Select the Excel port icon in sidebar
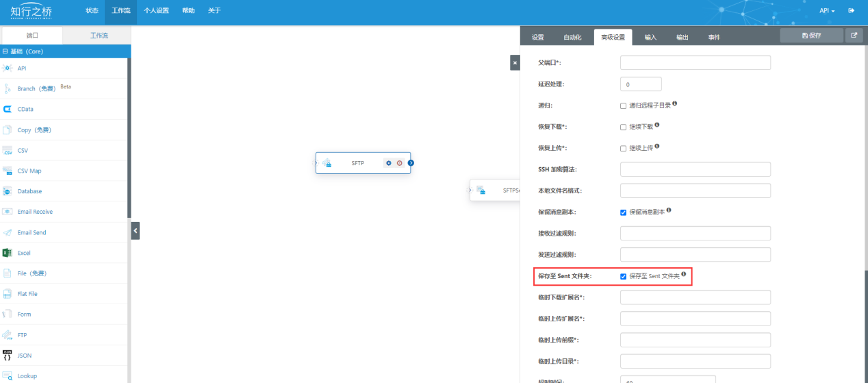Screen dimensions: 868x383 (x=8, y=253)
